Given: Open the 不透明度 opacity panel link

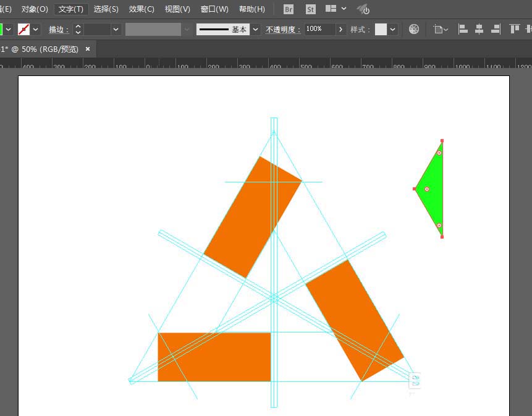Looking at the screenshot, I should pyautogui.click(x=283, y=30).
